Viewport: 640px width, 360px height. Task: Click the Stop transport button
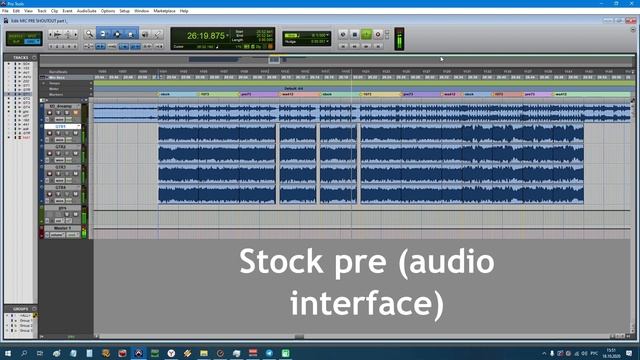(355, 34)
